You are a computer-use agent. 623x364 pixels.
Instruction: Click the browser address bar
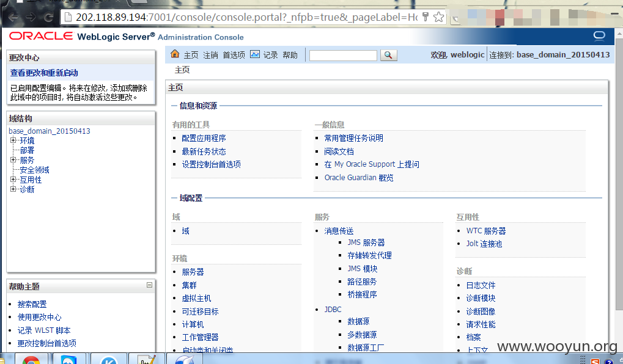click(x=246, y=17)
